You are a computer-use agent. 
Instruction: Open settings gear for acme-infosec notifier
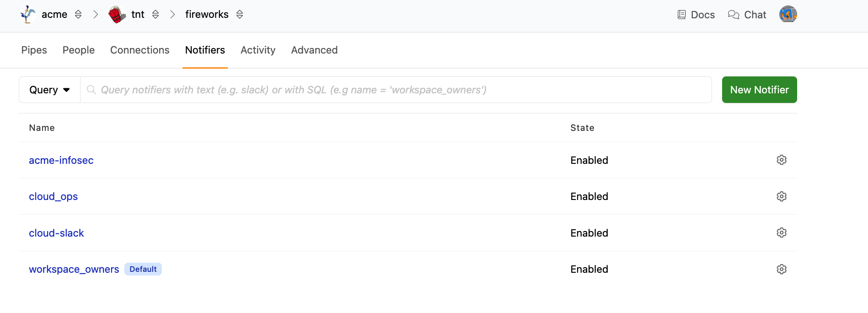(x=782, y=160)
